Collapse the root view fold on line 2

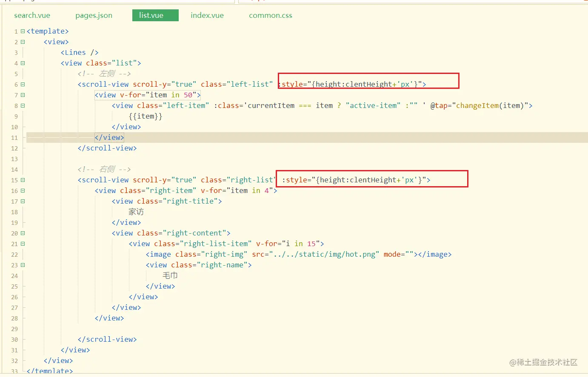23,42
